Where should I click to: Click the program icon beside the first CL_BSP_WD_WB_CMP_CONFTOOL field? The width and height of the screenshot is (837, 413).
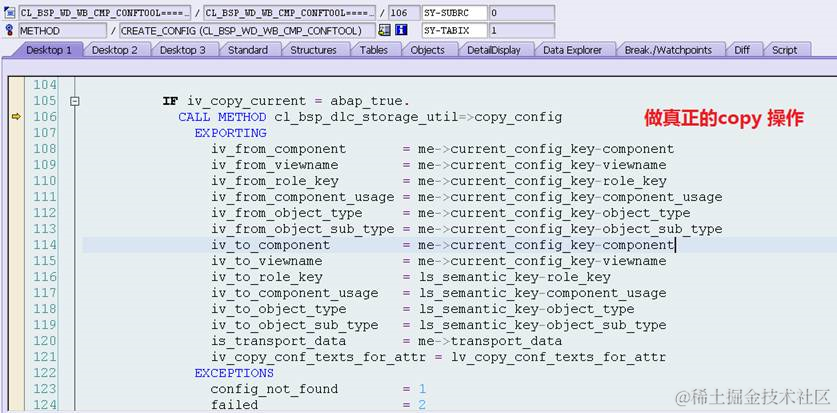9,13
